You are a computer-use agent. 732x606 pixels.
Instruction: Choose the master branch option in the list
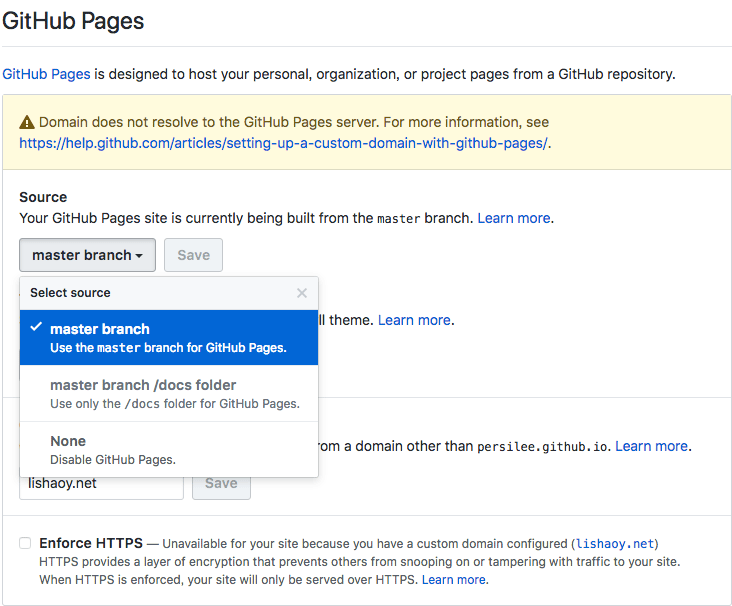click(168, 338)
